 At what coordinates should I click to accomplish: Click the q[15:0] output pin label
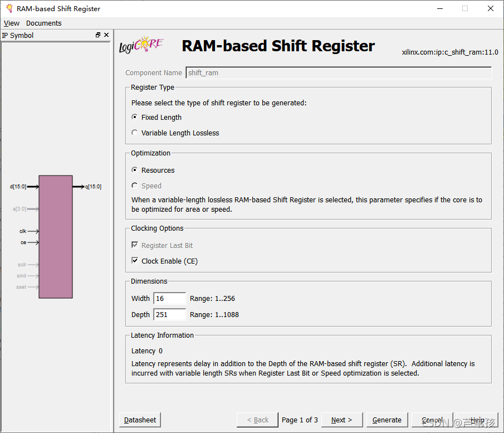pyautogui.click(x=93, y=187)
